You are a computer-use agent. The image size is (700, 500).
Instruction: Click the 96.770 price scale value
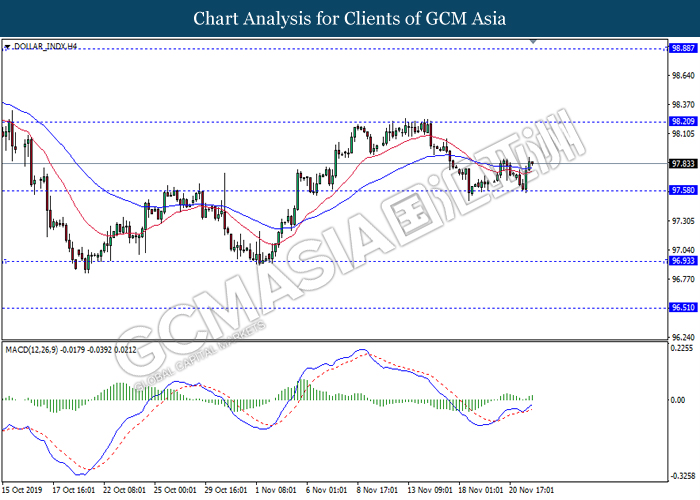pyautogui.click(x=683, y=279)
